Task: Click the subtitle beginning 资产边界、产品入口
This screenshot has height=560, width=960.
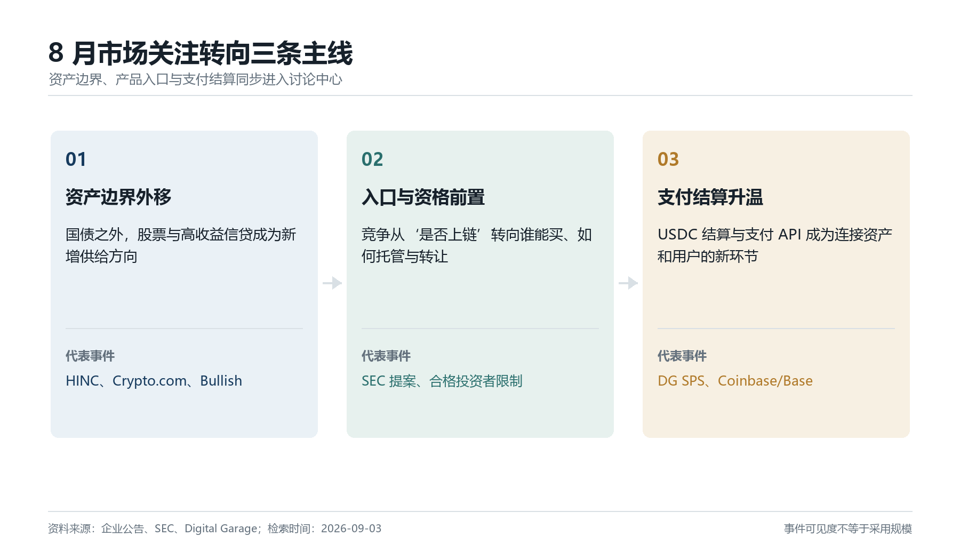Action: 195,79
